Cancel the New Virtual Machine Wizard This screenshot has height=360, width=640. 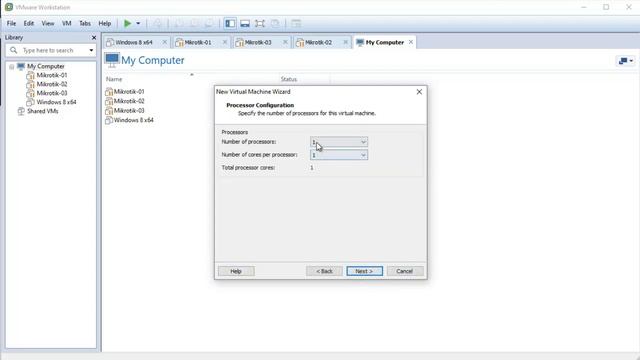click(x=405, y=271)
